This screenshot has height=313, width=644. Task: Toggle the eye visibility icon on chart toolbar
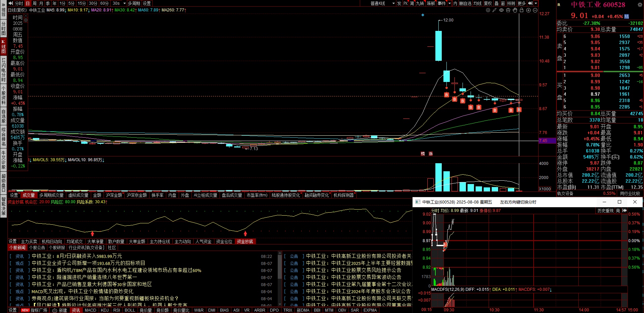(501, 10)
